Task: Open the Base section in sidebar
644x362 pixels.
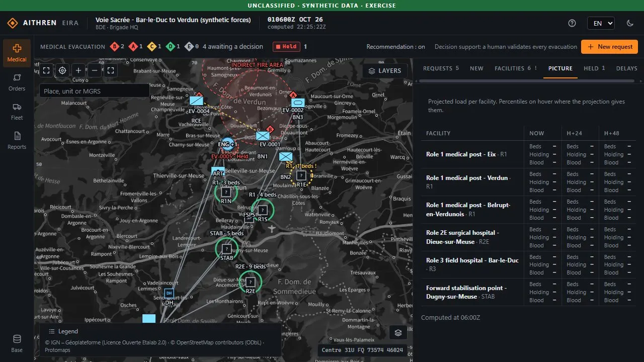Action: (x=17, y=343)
